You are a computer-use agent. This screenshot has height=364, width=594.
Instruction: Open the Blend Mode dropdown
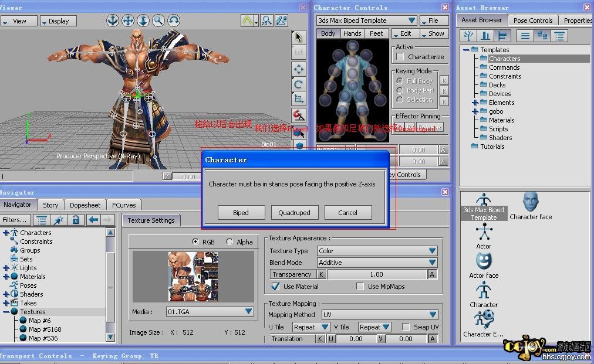click(x=377, y=263)
